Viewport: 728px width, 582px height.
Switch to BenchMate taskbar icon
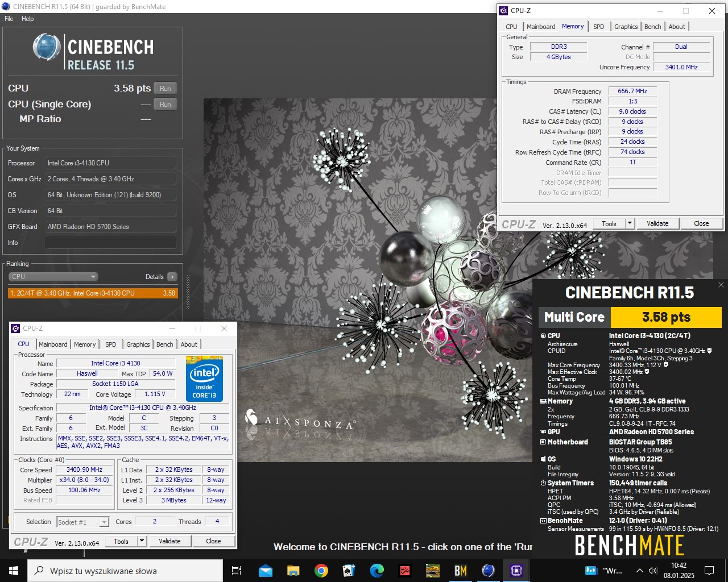pyautogui.click(x=461, y=571)
